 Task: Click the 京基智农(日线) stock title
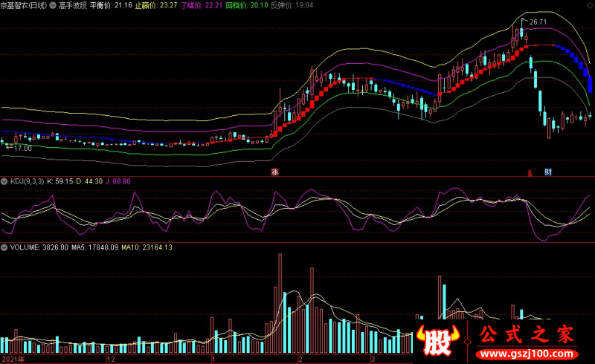tap(24, 5)
